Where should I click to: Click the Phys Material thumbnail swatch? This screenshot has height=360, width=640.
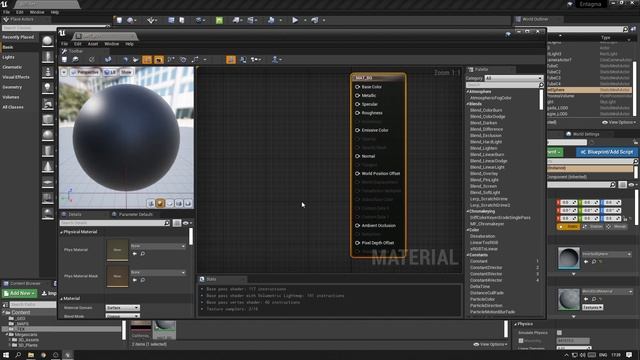[x=117, y=250]
